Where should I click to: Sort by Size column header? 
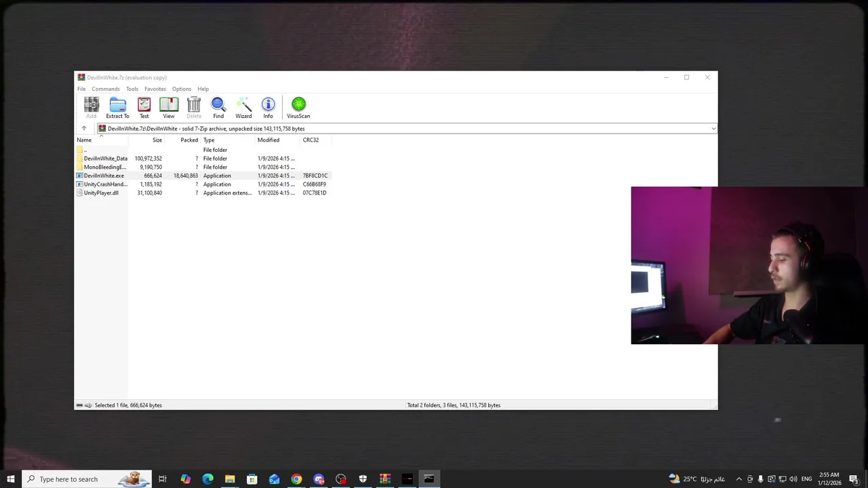(x=146, y=140)
